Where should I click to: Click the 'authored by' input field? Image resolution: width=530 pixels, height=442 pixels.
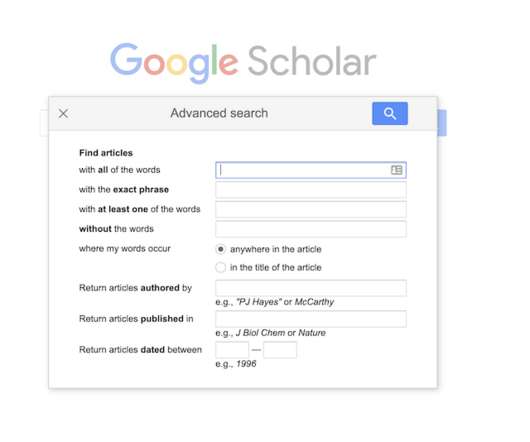[311, 288]
